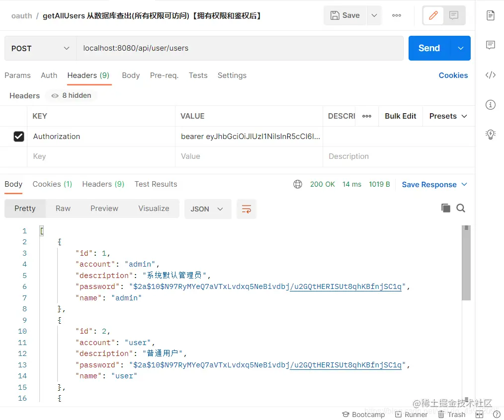The image size is (504, 420).
Task: Click the Save button
Action: (x=345, y=15)
